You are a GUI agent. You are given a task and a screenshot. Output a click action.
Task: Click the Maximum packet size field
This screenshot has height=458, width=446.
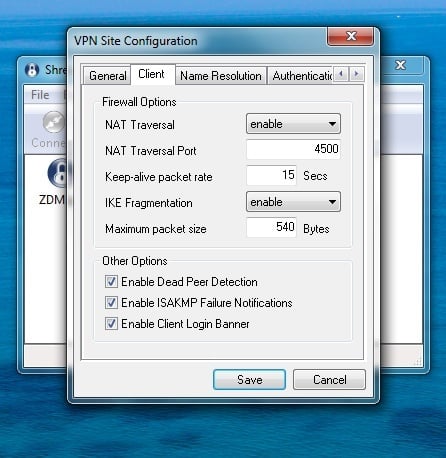(271, 227)
